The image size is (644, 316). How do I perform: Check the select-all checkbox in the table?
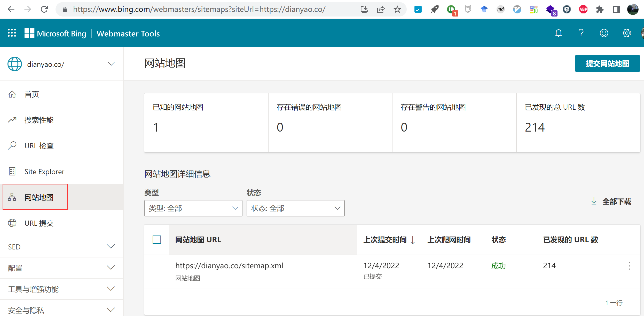(156, 240)
